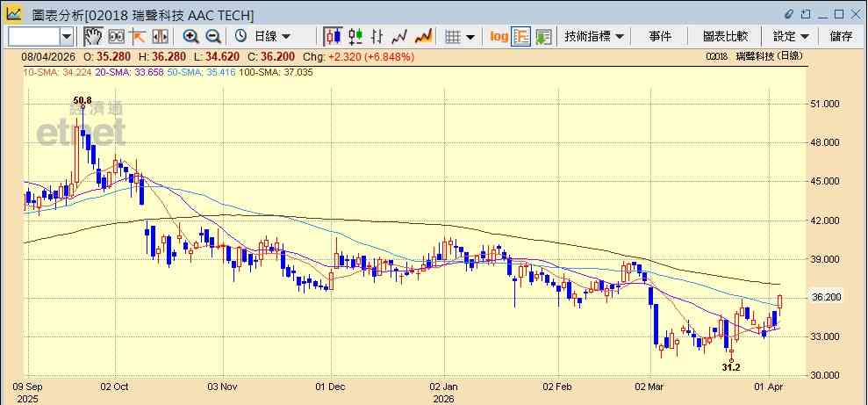Image resolution: width=868 pixels, height=405 pixels.
Task: Switch to OHLC bar chart style
Action: pos(377,37)
